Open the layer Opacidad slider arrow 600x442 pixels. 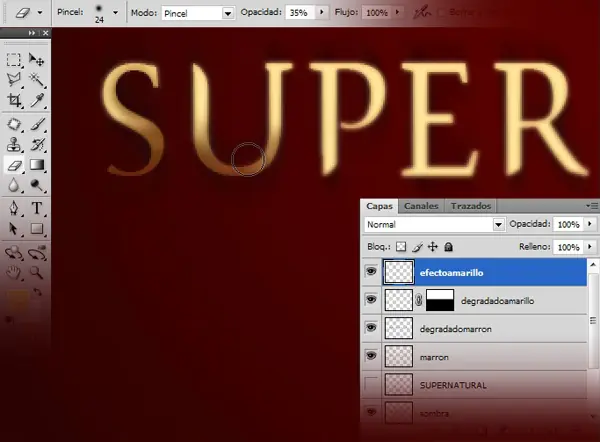pos(590,224)
